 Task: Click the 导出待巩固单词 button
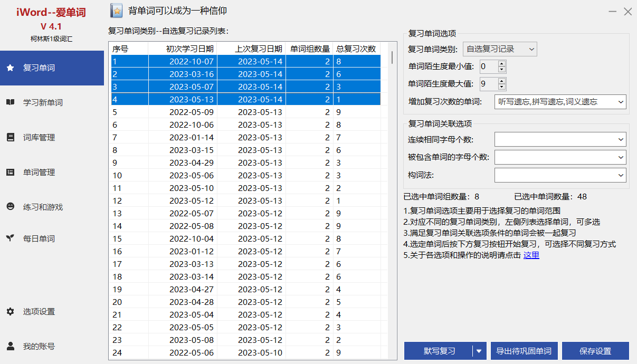[524, 351]
